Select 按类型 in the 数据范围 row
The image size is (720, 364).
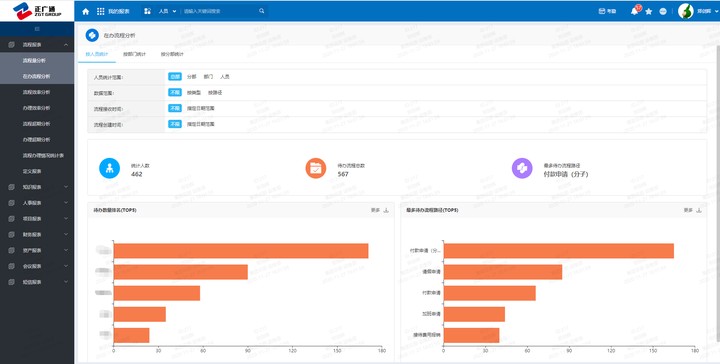(194, 92)
